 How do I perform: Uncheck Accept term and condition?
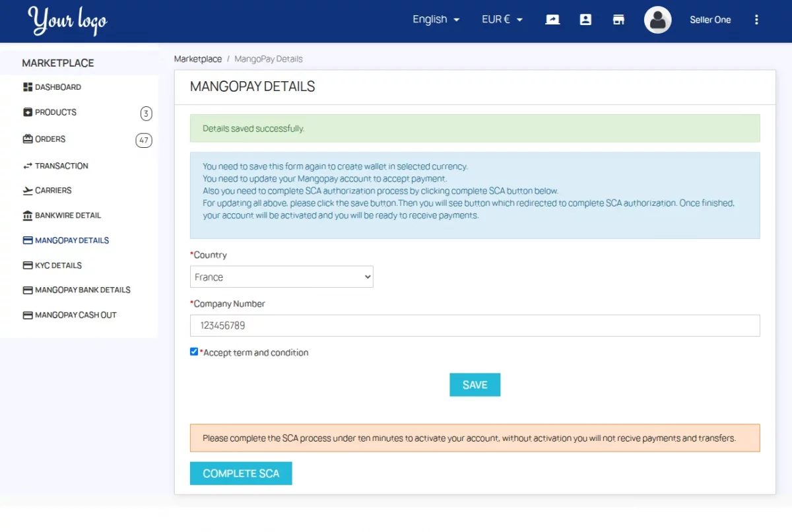pyautogui.click(x=193, y=351)
